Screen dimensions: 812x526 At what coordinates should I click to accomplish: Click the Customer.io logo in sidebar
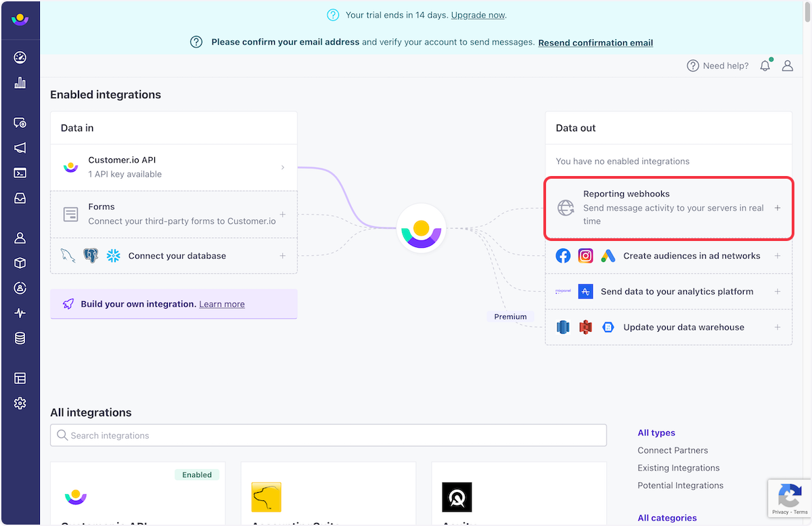(x=20, y=18)
